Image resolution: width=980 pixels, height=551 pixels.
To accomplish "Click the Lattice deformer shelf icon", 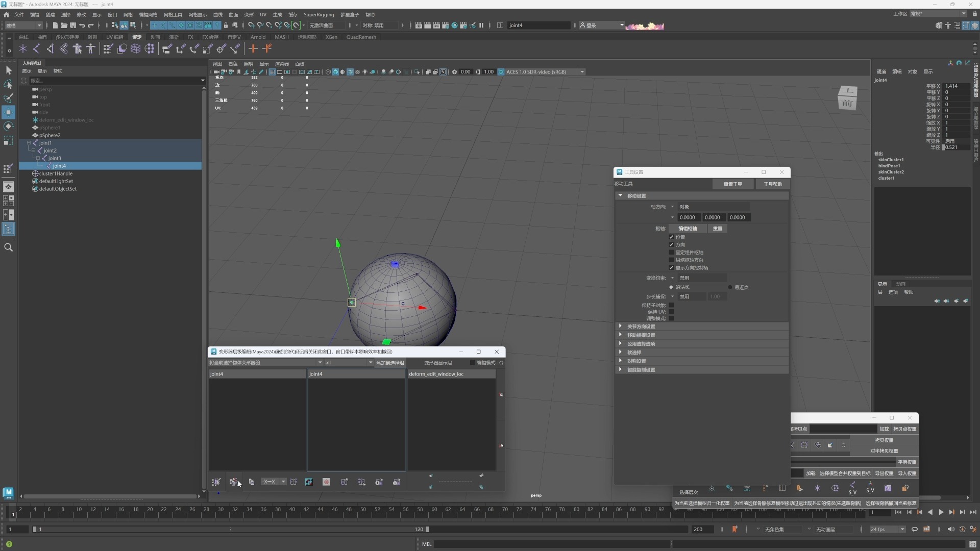I will [136, 49].
